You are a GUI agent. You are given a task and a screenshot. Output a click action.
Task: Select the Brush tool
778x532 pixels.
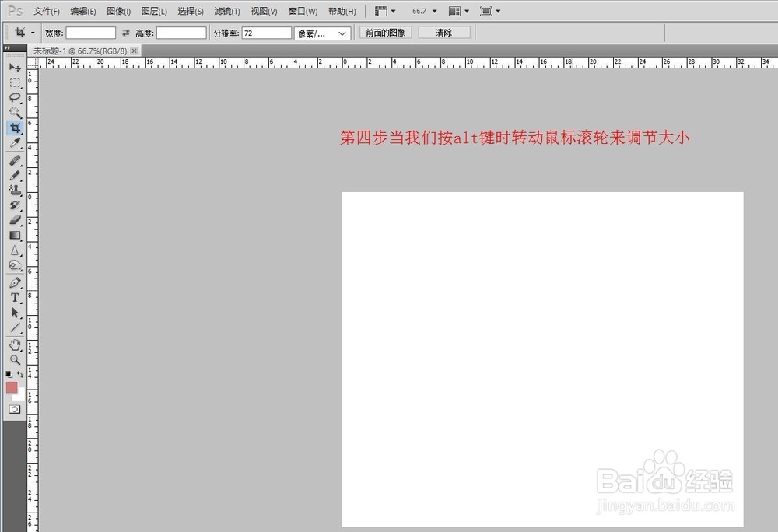coord(15,175)
